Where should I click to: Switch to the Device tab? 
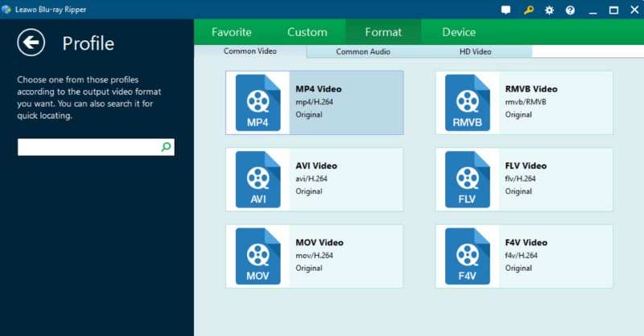pos(459,32)
